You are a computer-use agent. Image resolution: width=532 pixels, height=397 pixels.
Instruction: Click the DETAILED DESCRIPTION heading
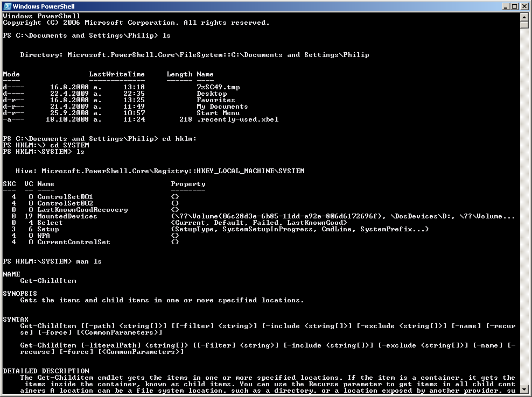(46, 371)
